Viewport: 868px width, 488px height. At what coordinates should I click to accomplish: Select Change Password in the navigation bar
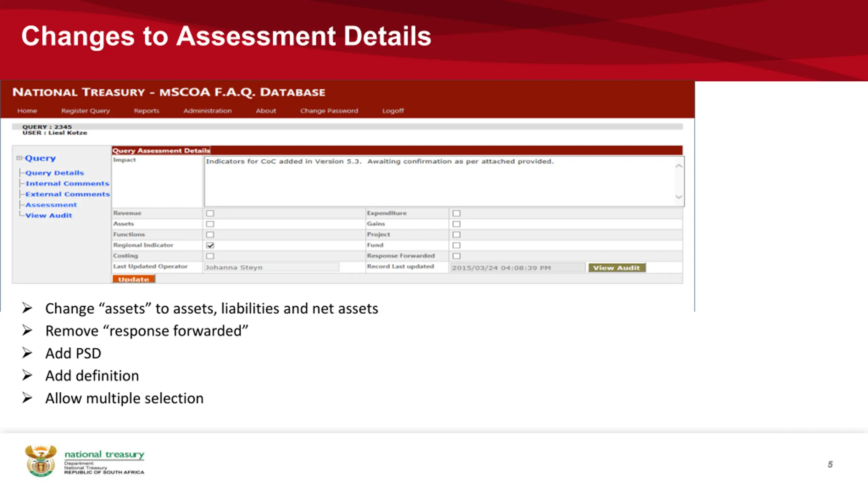[x=329, y=111]
